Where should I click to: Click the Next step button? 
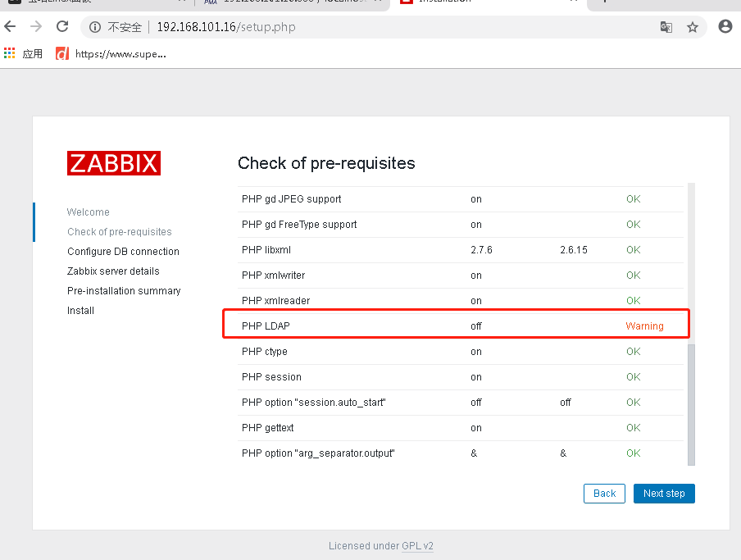point(664,494)
